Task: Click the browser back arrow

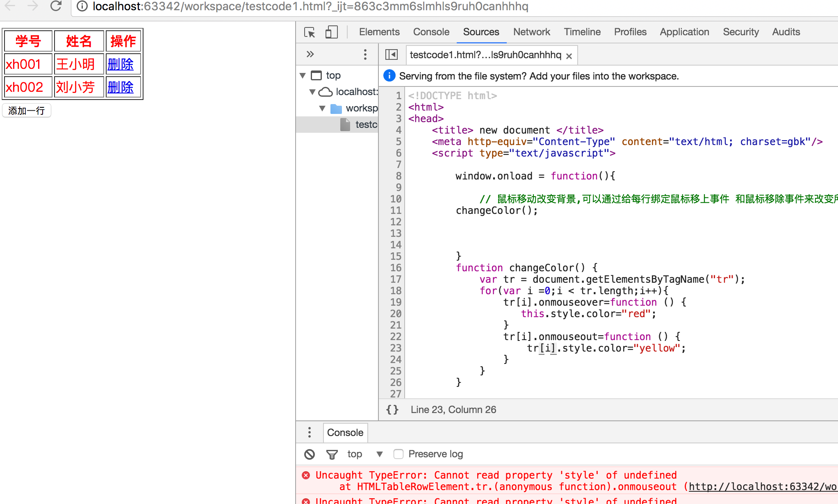Action: (10, 6)
